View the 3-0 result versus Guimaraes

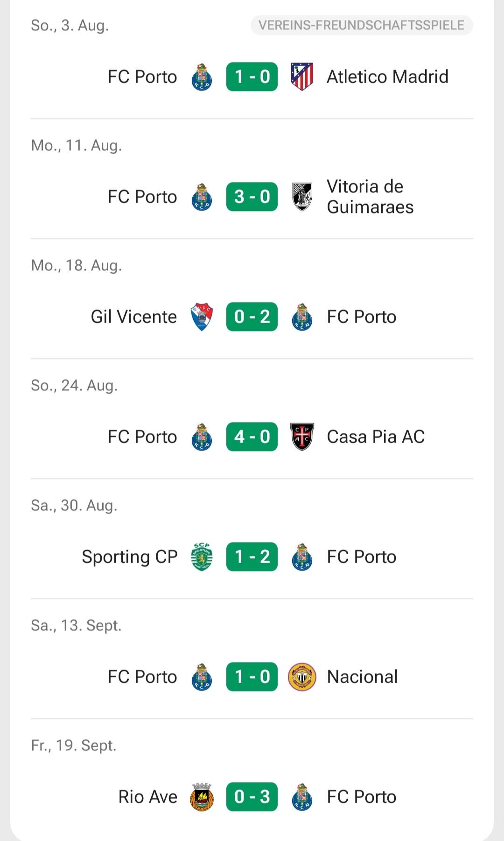(x=252, y=197)
